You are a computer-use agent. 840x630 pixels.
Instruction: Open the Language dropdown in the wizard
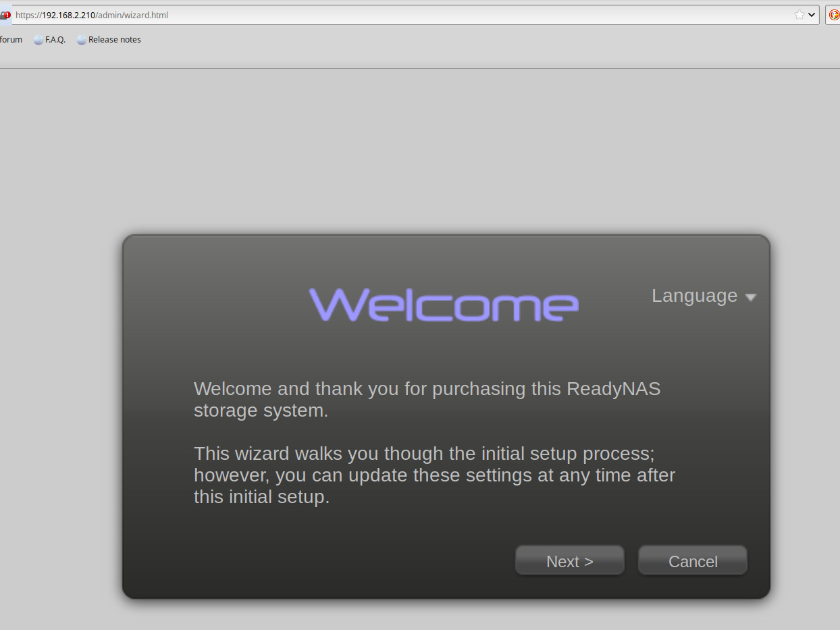(704, 296)
